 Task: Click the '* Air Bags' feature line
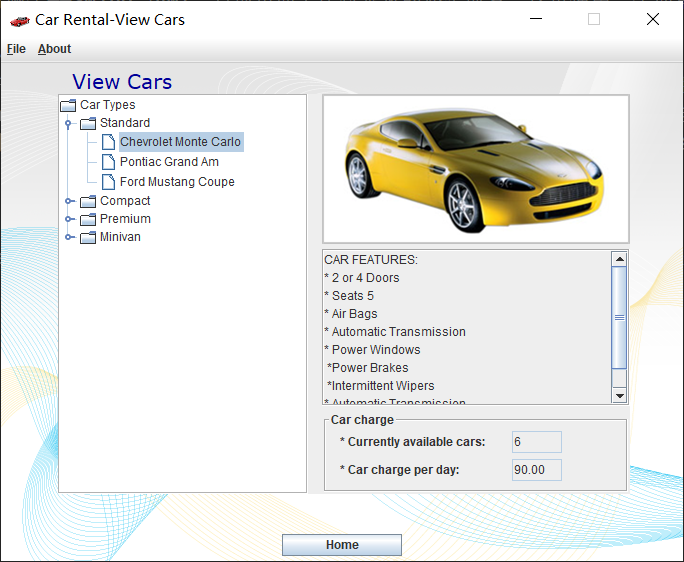tap(351, 314)
